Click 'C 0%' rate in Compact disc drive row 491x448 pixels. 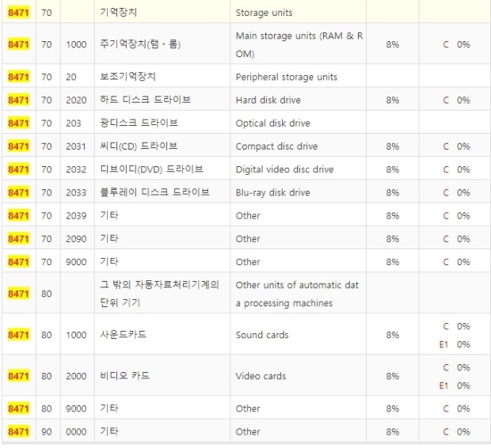coord(457,146)
